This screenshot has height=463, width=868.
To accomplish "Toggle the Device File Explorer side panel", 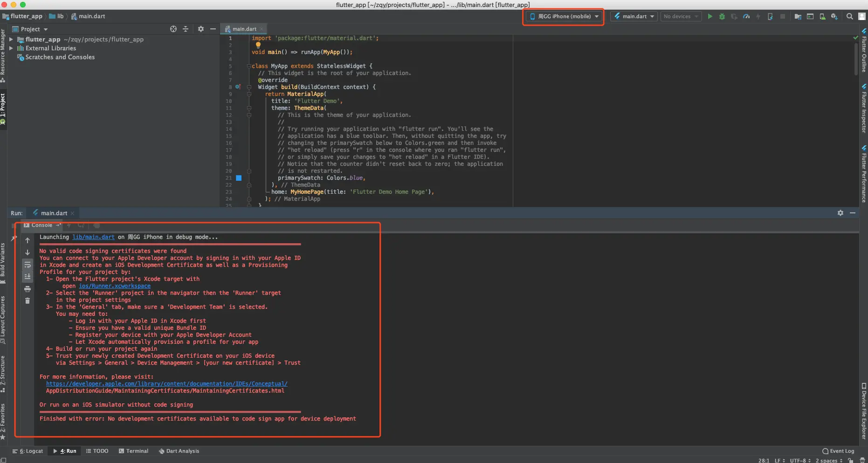I will point(864,411).
